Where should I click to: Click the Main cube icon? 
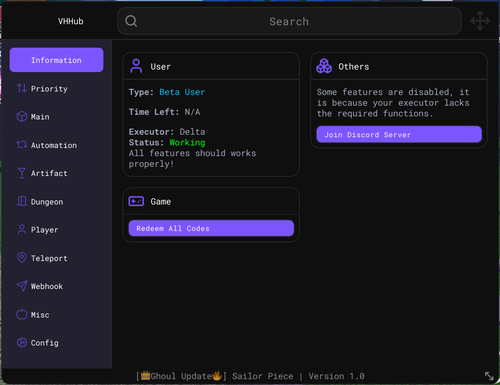pyautogui.click(x=22, y=116)
